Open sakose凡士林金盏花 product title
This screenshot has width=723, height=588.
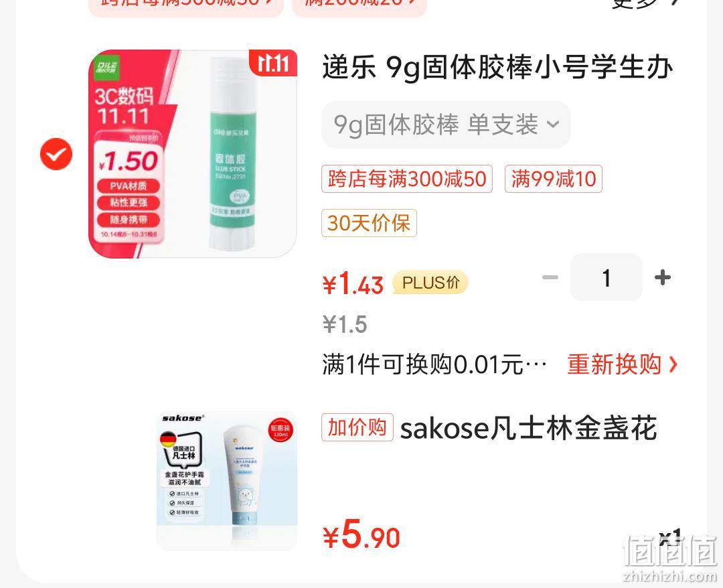coord(528,429)
